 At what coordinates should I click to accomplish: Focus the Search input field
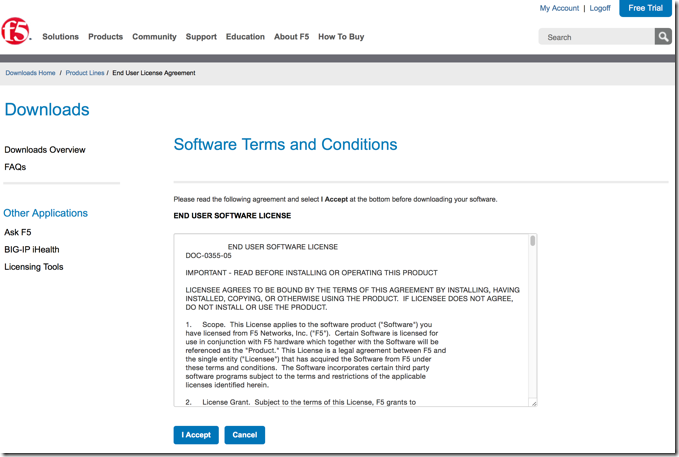(596, 37)
